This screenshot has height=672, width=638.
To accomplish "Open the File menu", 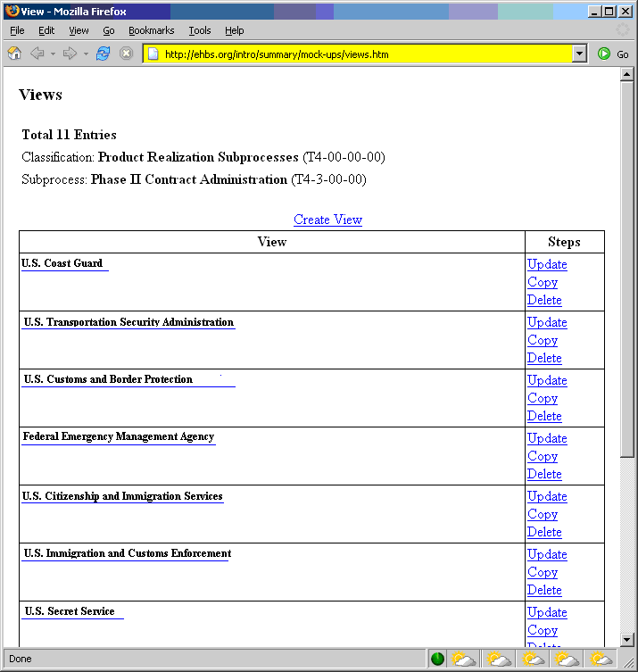I will (x=17, y=30).
